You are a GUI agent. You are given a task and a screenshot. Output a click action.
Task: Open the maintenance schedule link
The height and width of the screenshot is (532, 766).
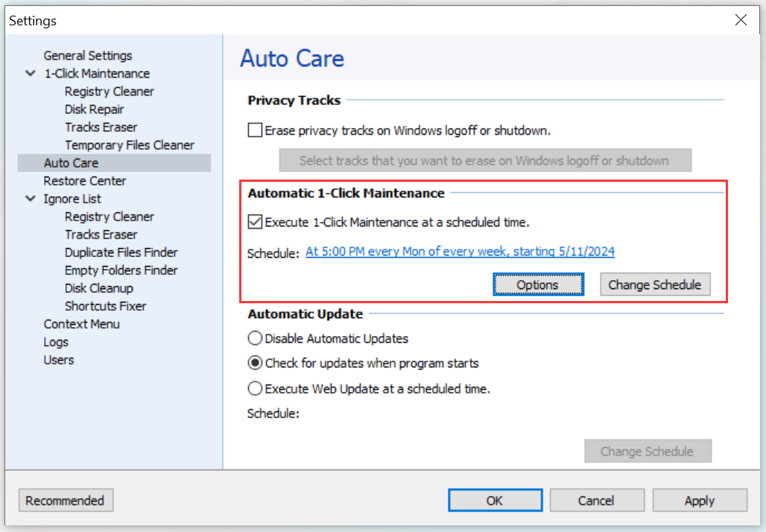click(460, 252)
